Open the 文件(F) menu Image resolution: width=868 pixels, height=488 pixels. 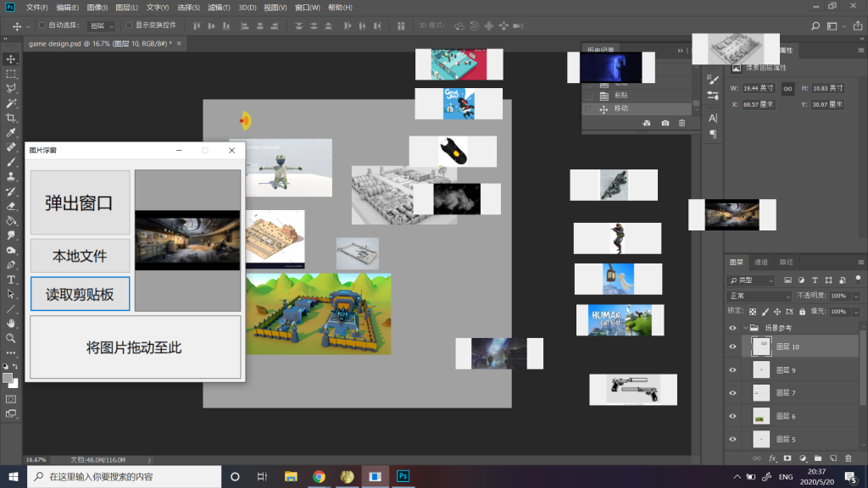point(36,8)
